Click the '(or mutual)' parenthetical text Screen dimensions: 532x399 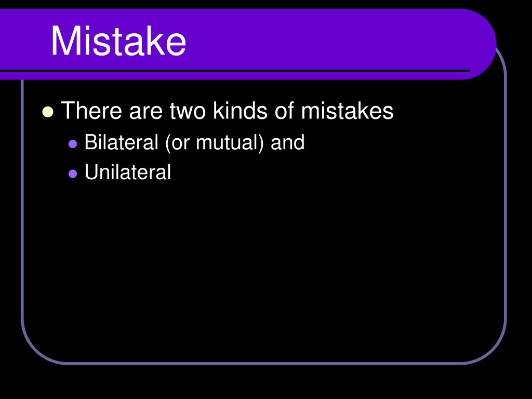[215, 142]
